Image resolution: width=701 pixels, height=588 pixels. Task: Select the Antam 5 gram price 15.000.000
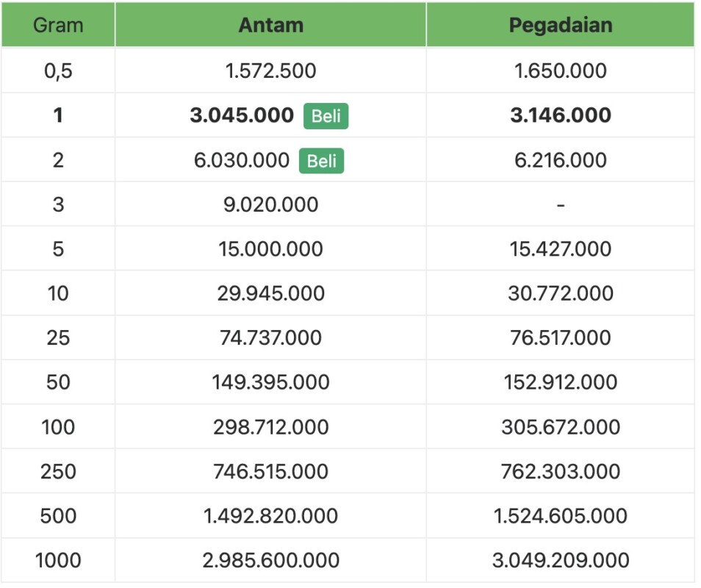[270, 249]
